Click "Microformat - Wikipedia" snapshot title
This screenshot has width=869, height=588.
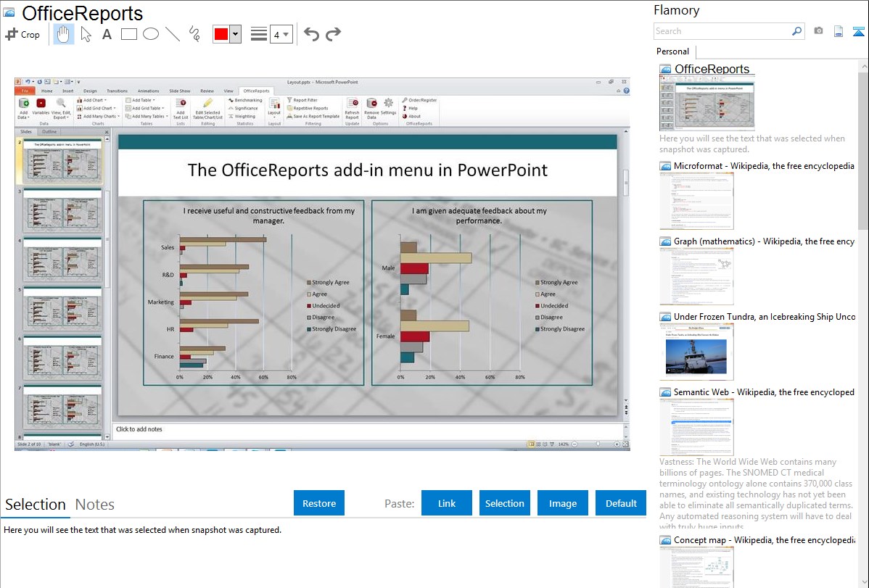(765, 166)
